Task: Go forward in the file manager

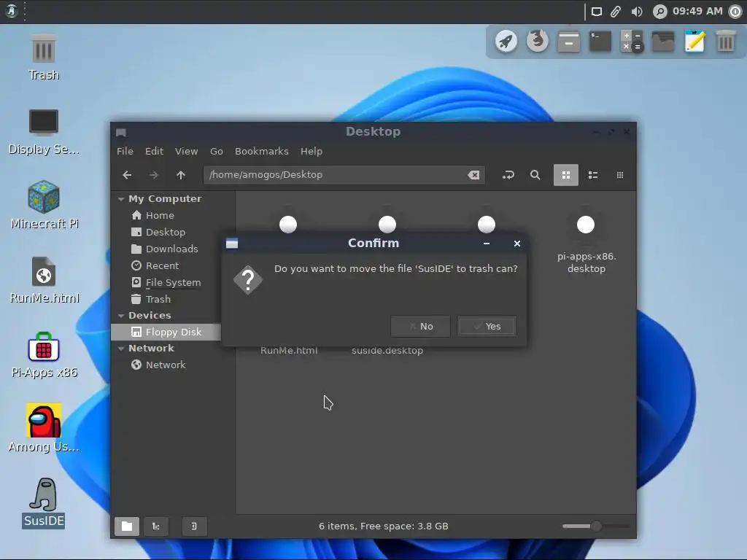Action: (x=153, y=175)
